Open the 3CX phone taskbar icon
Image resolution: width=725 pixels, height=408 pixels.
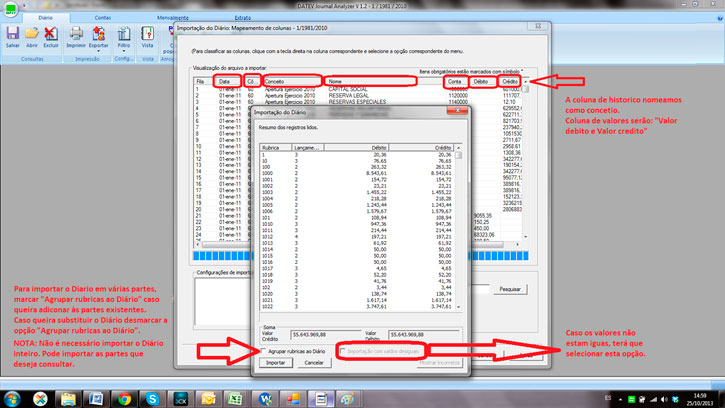tap(180, 399)
